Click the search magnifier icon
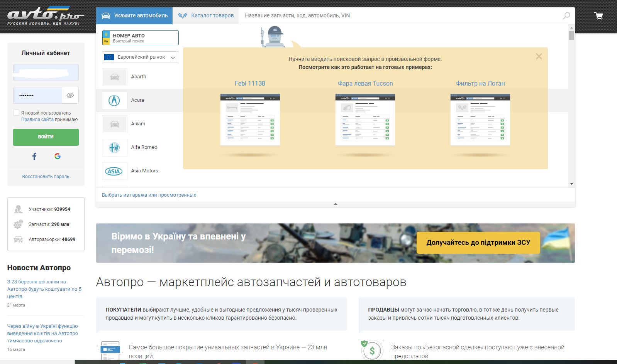 click(566, 16)
